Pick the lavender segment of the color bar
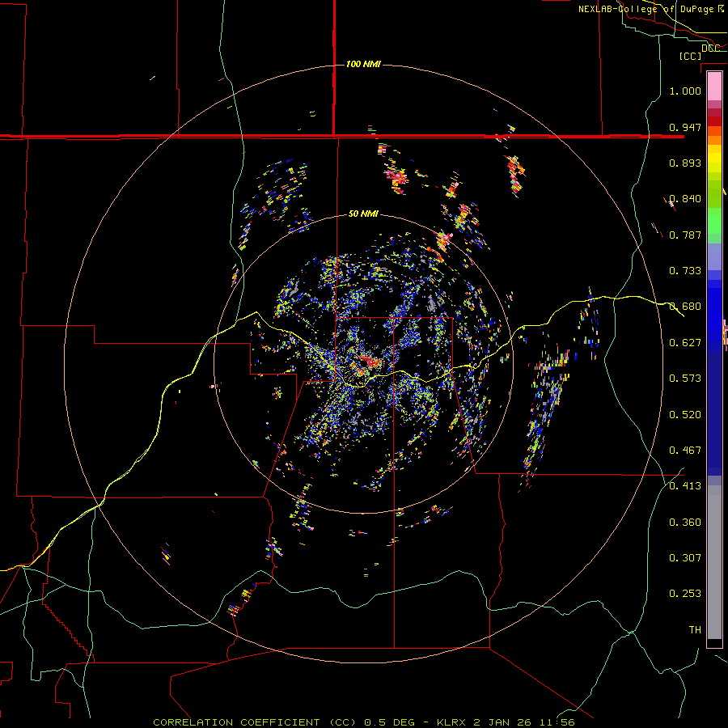The height and width of the screenshot is (728, 728). coord(714,256)
